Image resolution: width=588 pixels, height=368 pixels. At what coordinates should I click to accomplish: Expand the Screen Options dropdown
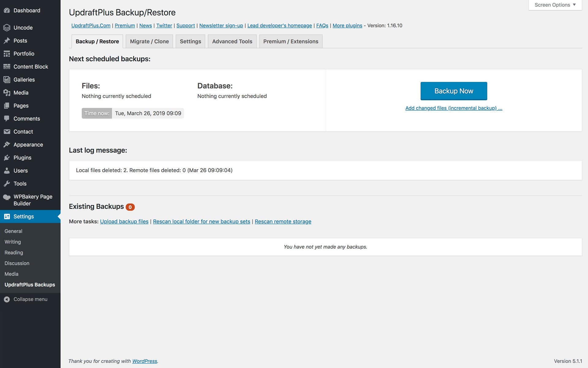pos(555,5)
